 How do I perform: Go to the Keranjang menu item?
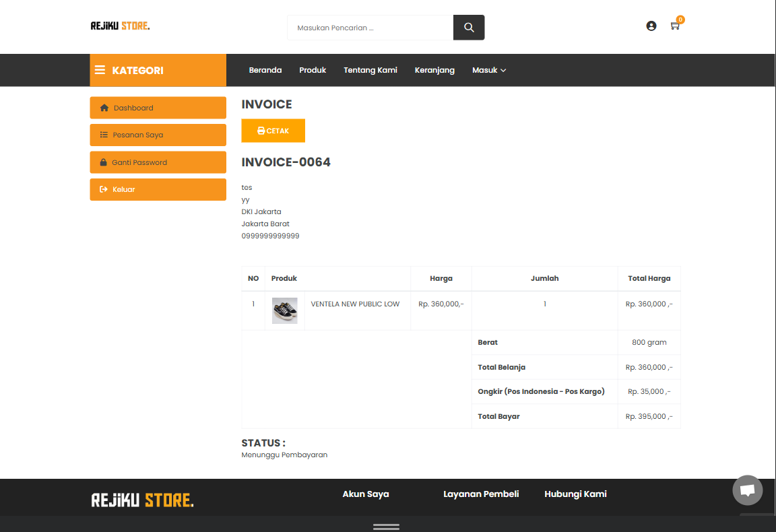[434, 70]
